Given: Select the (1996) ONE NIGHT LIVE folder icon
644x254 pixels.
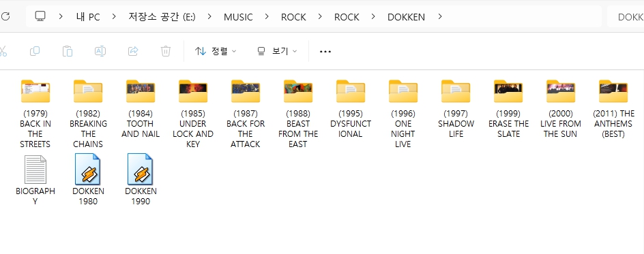Looking at the screenshot, I should (403, 91).
